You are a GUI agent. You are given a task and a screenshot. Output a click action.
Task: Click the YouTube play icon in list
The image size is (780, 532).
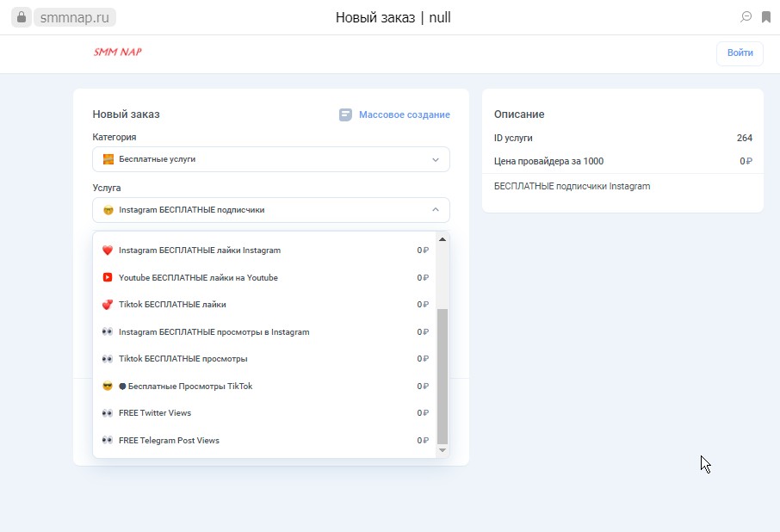108,277
